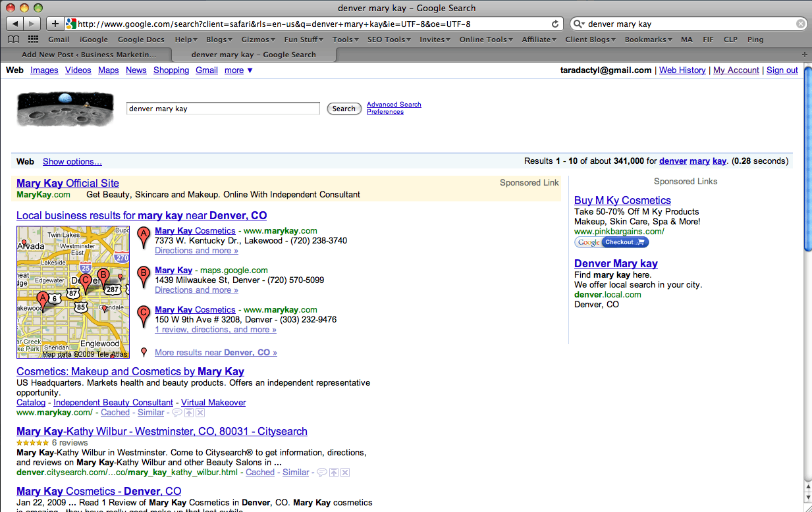Screen dimensions: 812x512
Task: Reload the page with the refresh icon
Action: pos(555,24)
